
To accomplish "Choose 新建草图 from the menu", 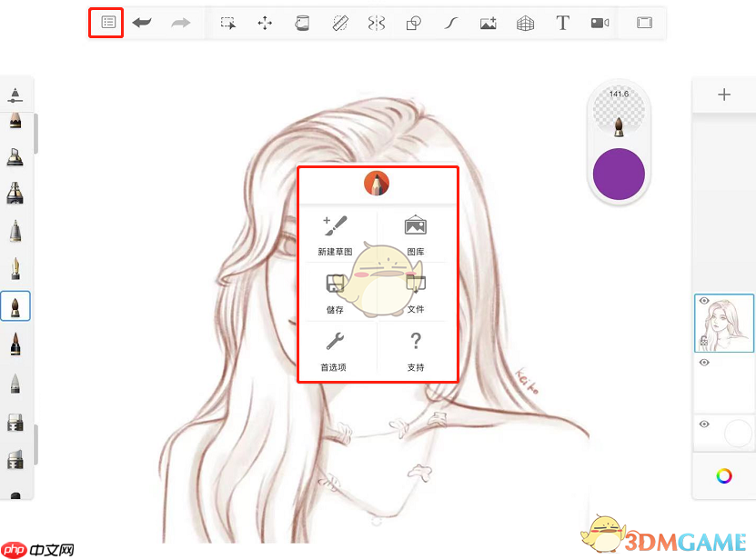I will point(335,235).
